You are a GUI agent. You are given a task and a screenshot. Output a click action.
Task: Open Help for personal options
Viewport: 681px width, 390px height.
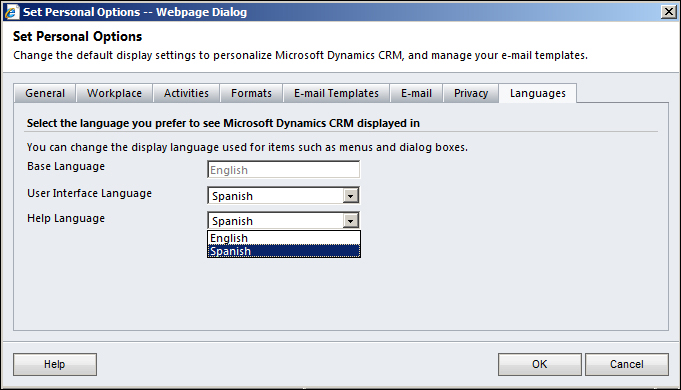pos(55,364)
